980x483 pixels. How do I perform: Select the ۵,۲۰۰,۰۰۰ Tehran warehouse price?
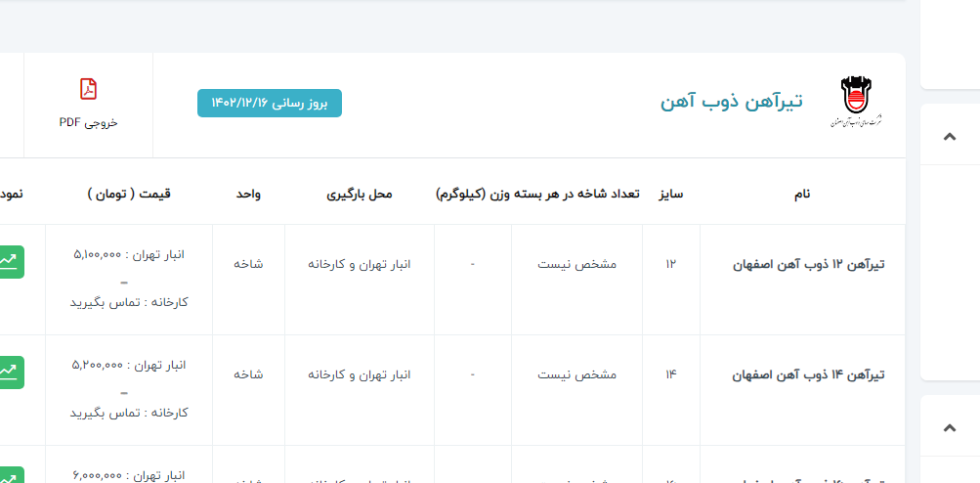98,365
